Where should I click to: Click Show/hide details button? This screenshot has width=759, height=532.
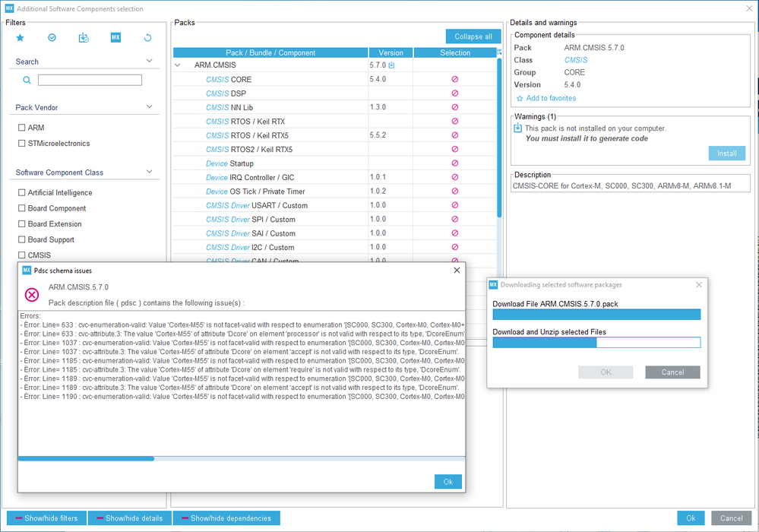click(130, 518)
